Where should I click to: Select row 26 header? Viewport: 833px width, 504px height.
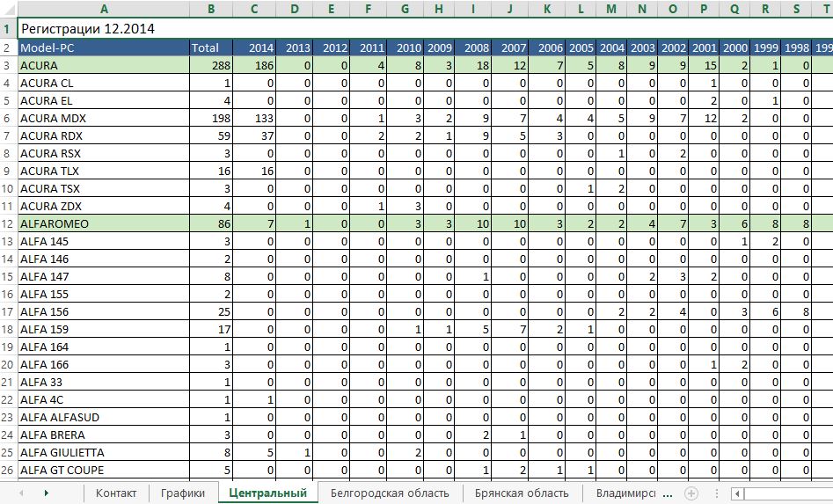pos(8,470)
